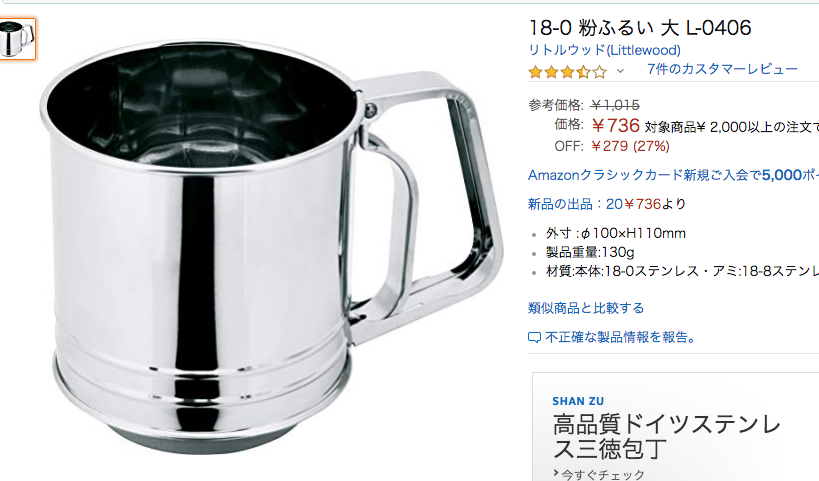This screenshot has width=819, height=481.
Task: Expand the rating breakdown chevron
Action: [620, 71]
